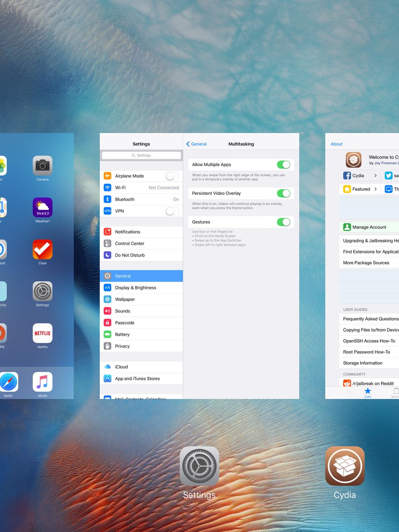Open Manage Account in Cydia
Image resolution: width=399 pixels, height=532 pixels.
point(369,227)
